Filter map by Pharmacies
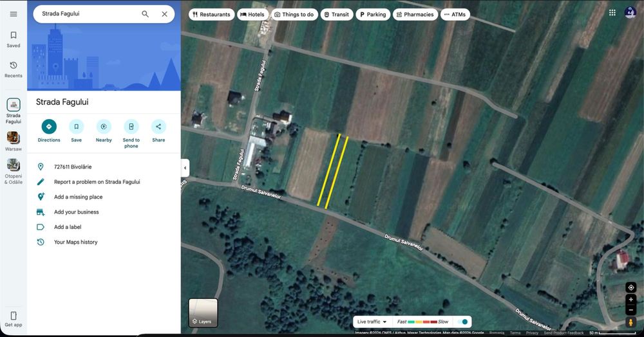Screen dimensions: 644x337 point(415,14)
